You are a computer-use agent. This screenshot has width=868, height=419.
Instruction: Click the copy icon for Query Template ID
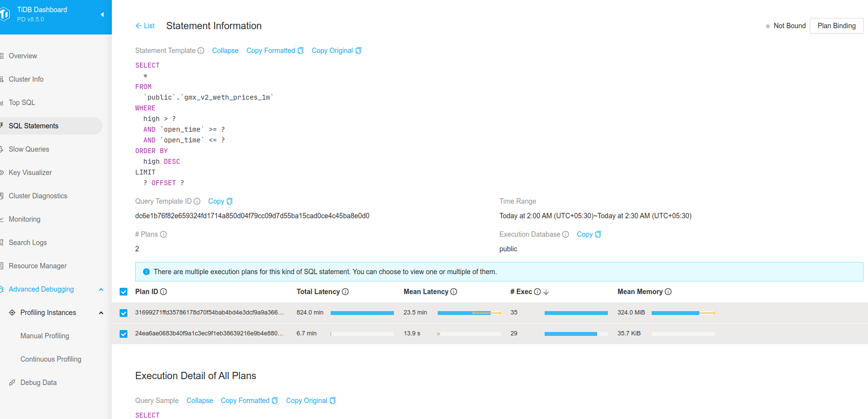(230, 201)
